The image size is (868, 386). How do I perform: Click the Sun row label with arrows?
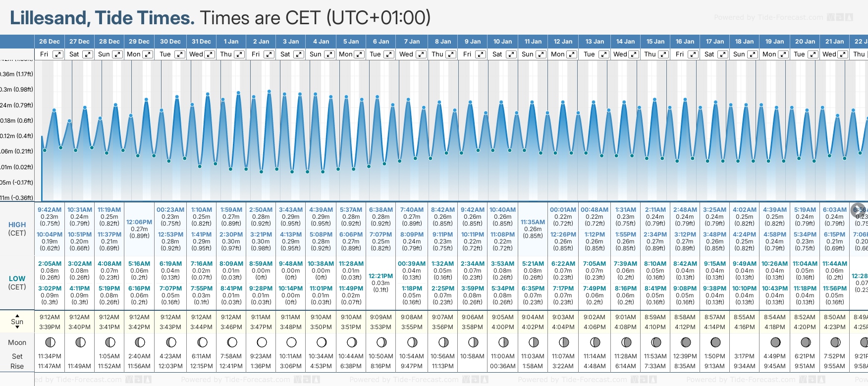pyautogui.click(x=17, y=322)
